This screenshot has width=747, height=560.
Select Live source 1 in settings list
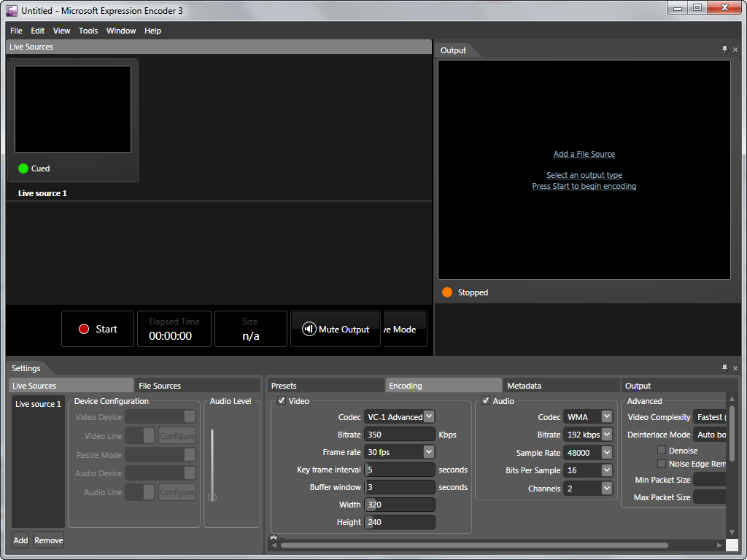[x=38, y=404]
